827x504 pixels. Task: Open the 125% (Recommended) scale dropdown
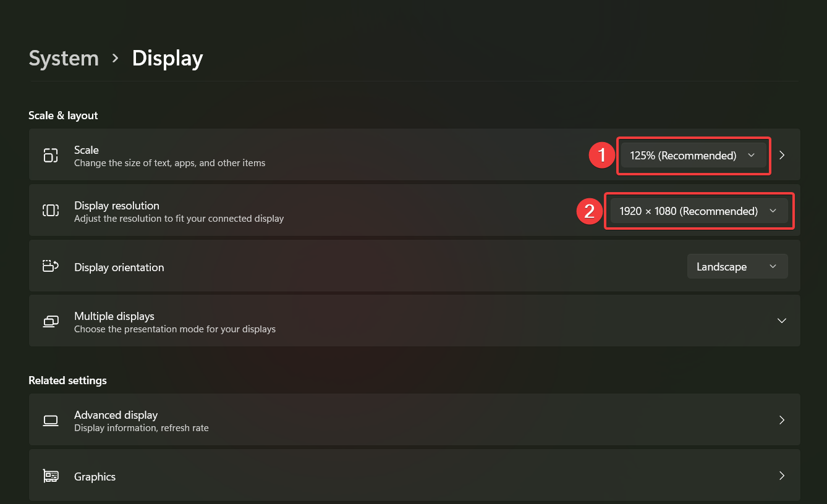pyautogui.click(x=693, y=156)
